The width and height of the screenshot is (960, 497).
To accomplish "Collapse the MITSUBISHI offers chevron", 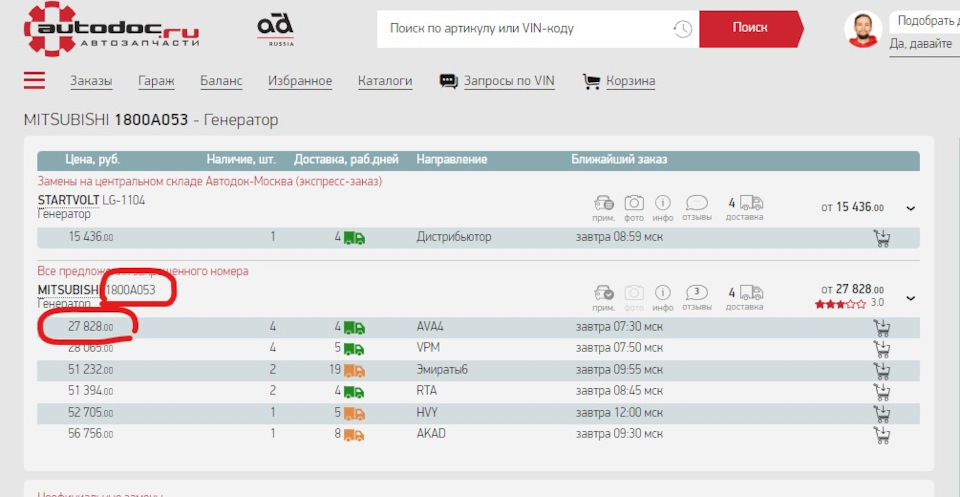I will pyautogui.click(x=910, y=298).
